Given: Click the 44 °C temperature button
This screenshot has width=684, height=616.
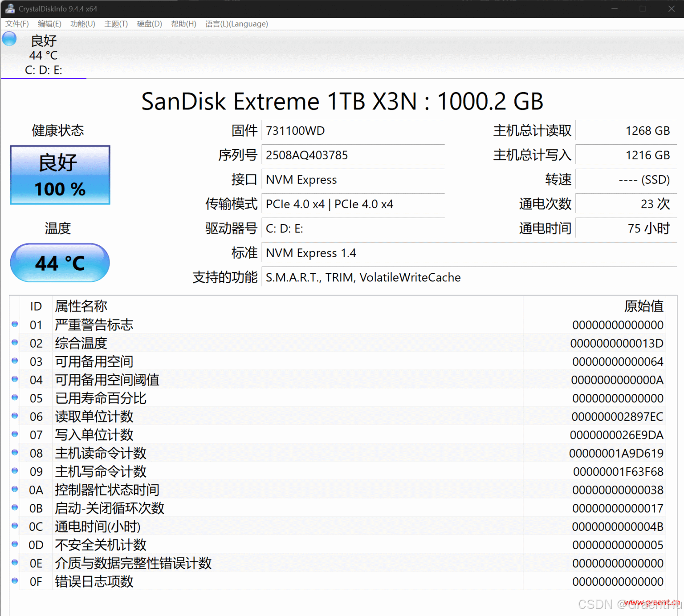Looking at the screenshot, I should tap(60, 263).
